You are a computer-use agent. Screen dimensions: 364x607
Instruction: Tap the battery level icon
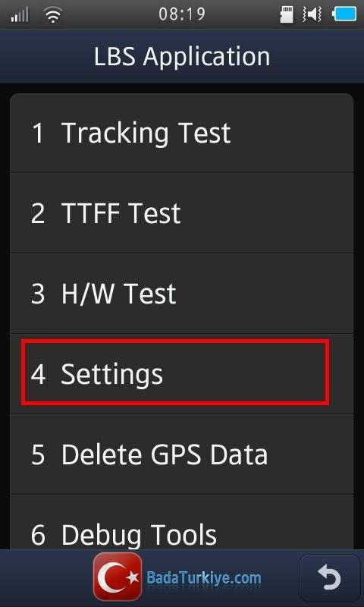click(344, 14)
